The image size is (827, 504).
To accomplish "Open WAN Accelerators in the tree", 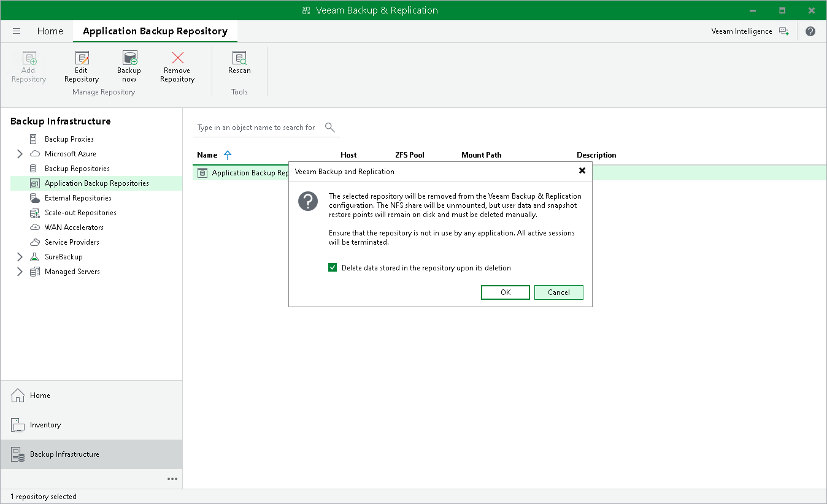I will (74, 227).
